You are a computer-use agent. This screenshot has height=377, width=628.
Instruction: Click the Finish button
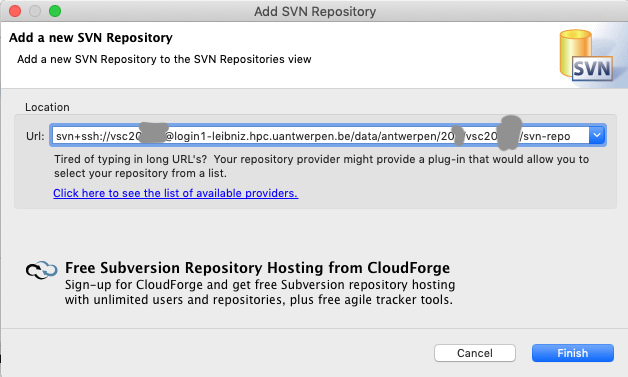[572, 353]
